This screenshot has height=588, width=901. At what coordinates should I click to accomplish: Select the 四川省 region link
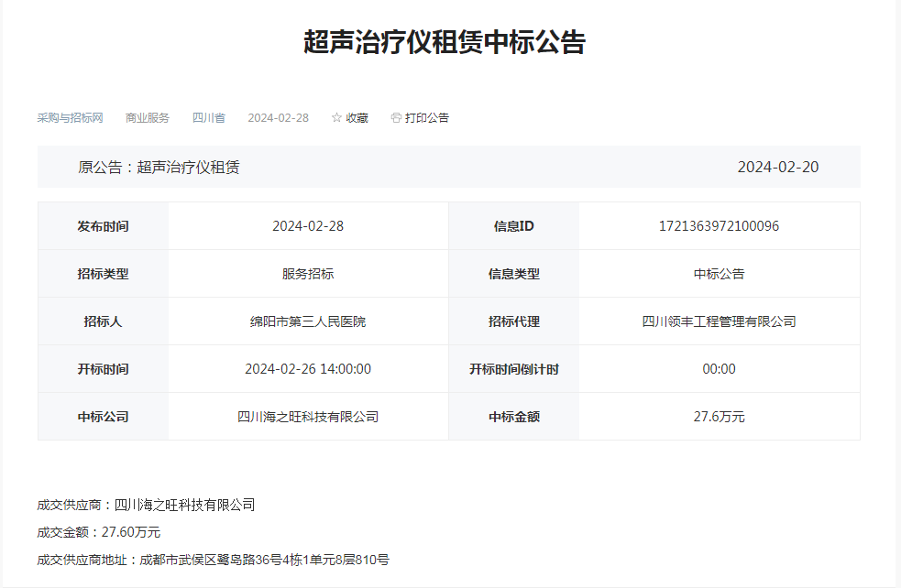pyautogui.click(x=208, y=118)
